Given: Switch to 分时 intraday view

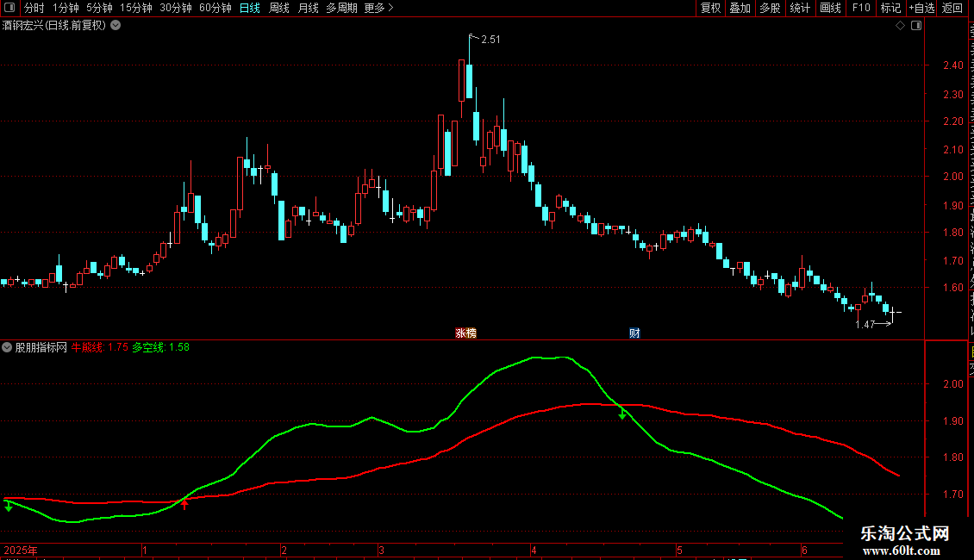Looking at the screenshot, I should coord(34,8).
